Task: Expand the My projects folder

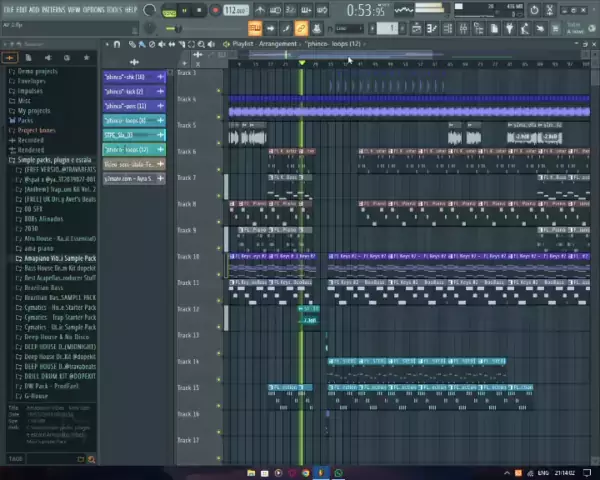Action: 34,110
